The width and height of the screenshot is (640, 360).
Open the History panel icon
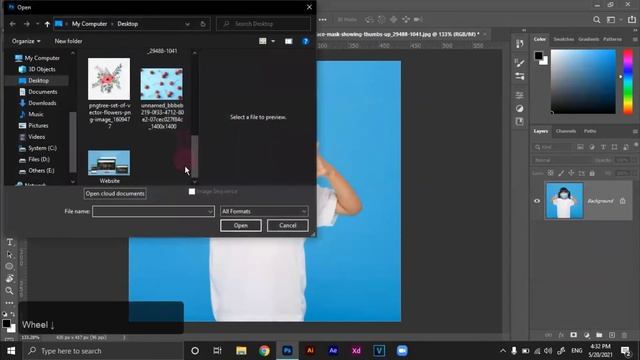pos(520,44)
